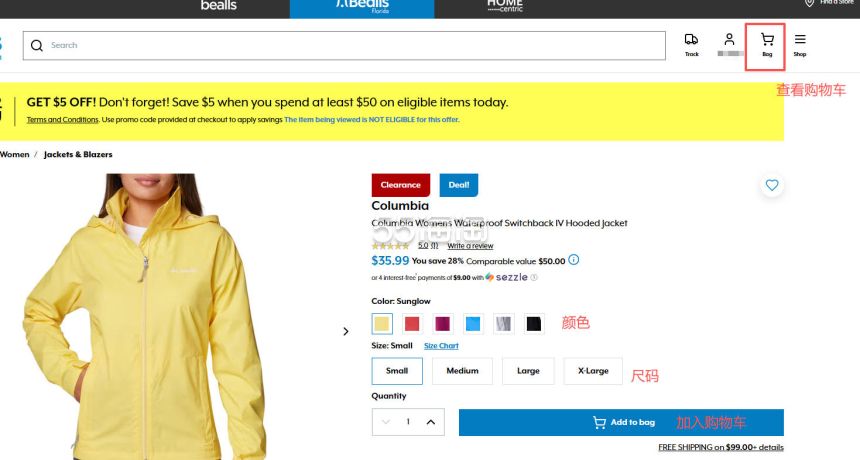The width and height of the screenshot is (860, 460).
Task: Open the Sezzle payment info icon
Action: pos(534,277)
